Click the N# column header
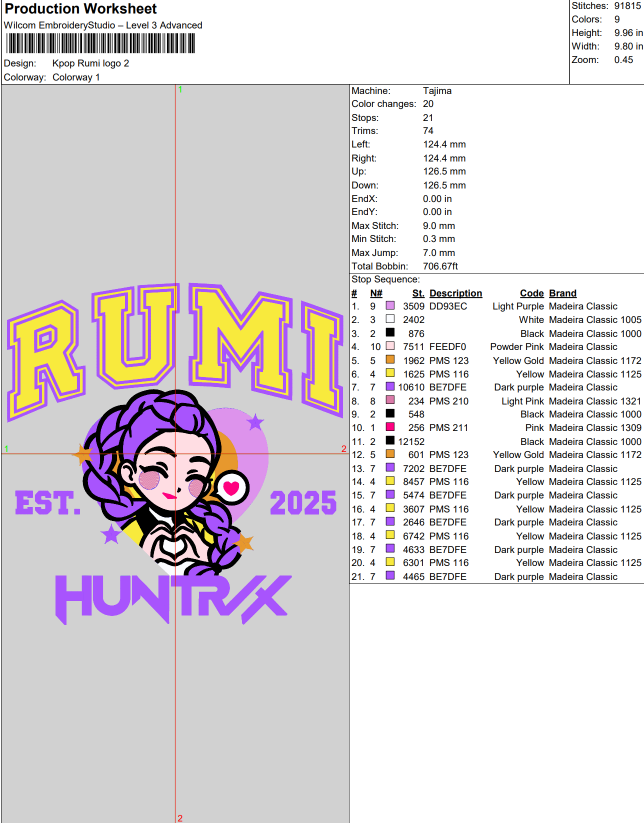 [376, 293]
